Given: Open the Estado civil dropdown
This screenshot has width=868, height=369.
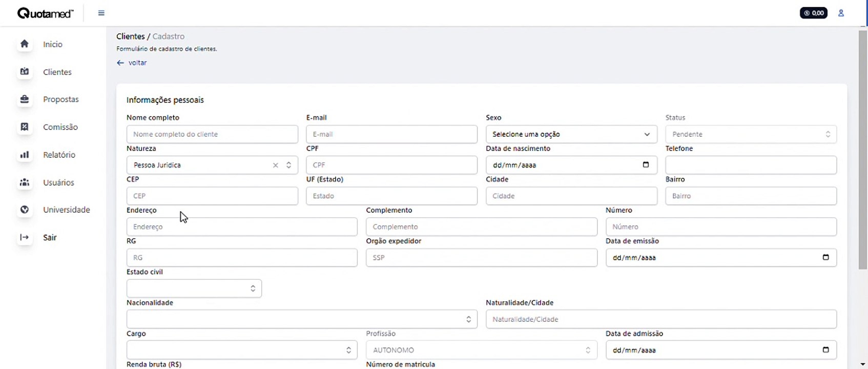Looking at the screenshot, I should pyautogui.click(x=194, y=289).
